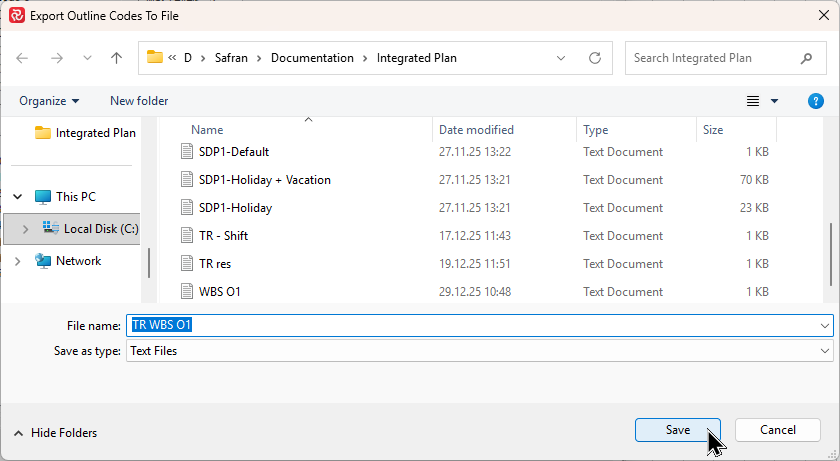The width and height of the screenshot is (840, 461).
Task: Click the This PC icon
Action: pos(43,197)
